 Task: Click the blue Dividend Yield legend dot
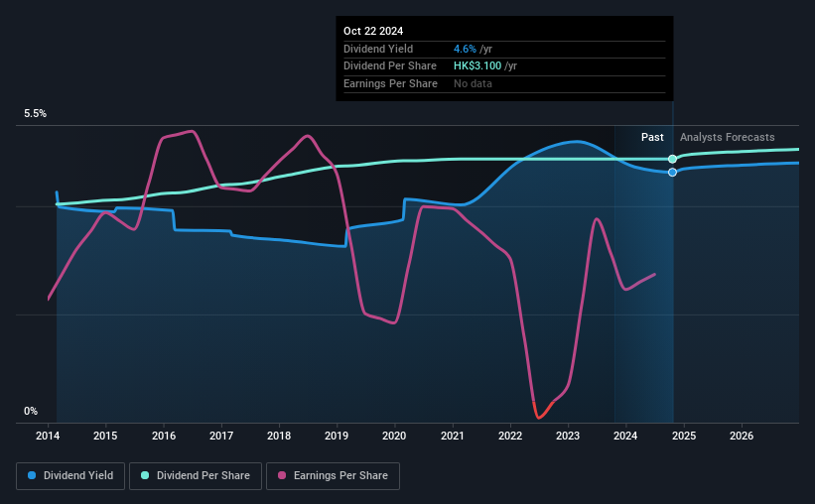pyautogui.click(x=32, y=475)
